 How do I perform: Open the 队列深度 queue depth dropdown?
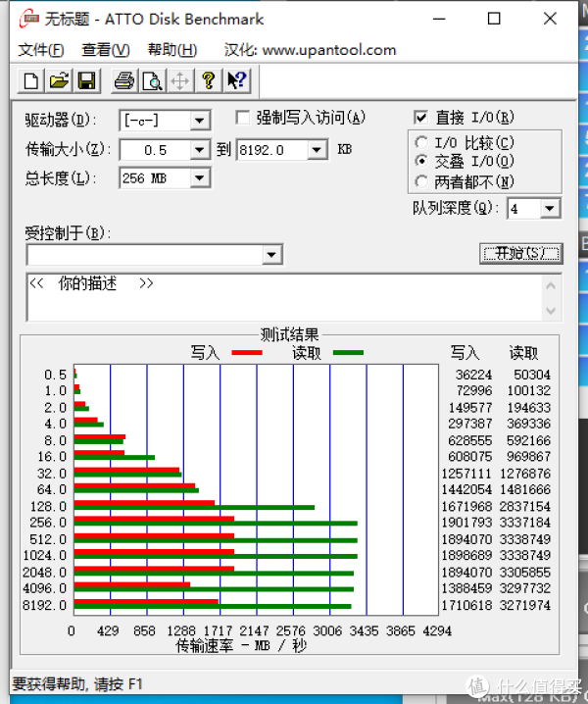pos(550,208)
